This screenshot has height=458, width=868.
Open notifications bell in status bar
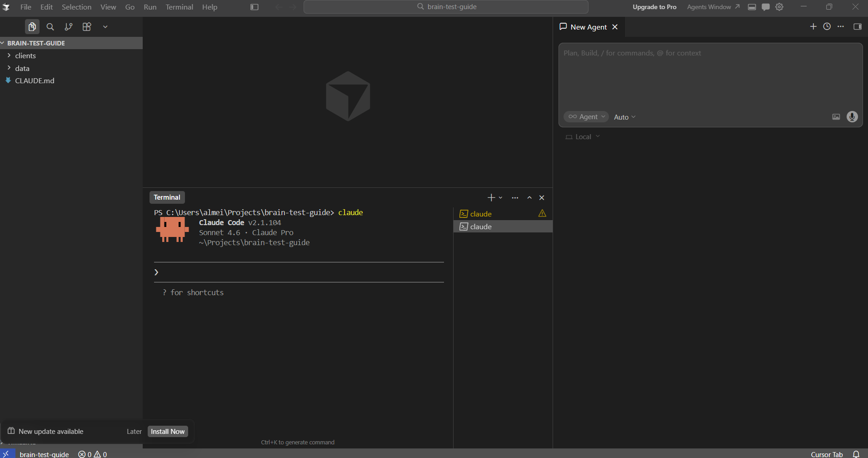point(856,454)
